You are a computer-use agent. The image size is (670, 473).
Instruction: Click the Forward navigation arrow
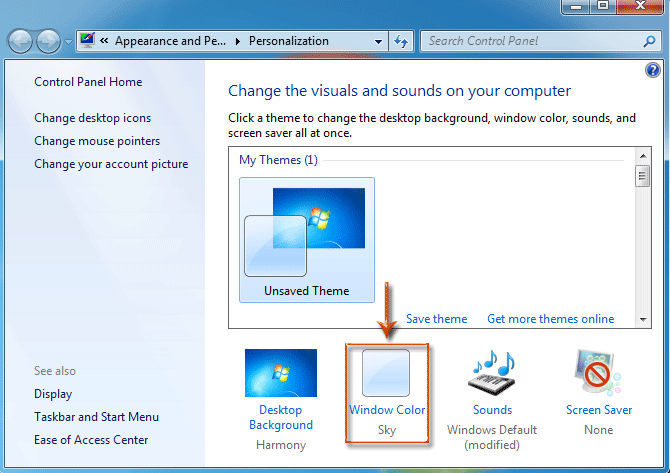[48, 41]
